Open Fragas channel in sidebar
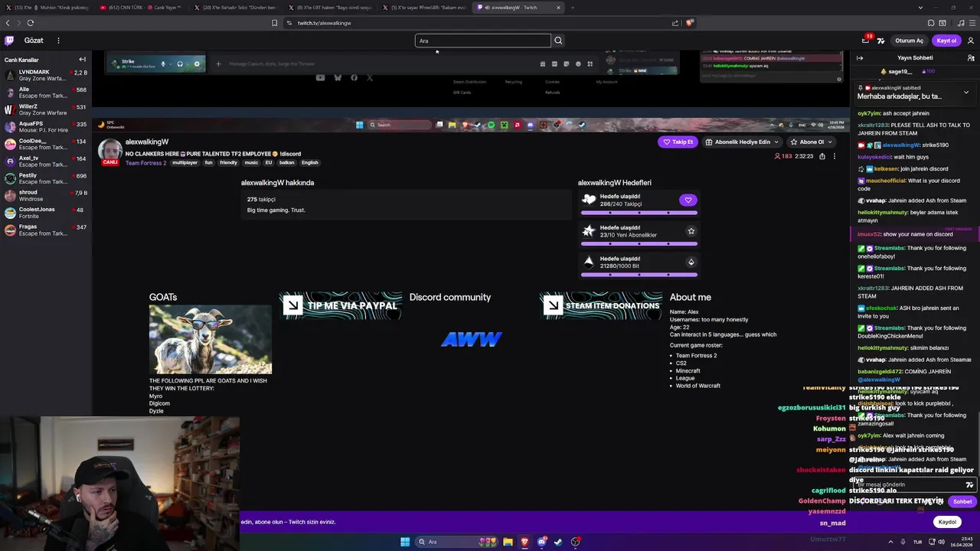This screenshot has width=980, height=551. click(x=46, y=230)
